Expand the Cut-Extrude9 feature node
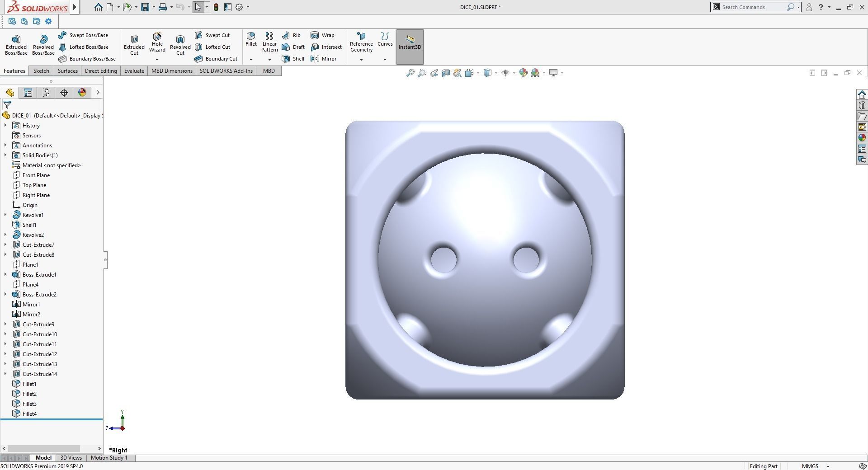The height and width of the screenshot is (470, 868). point(5,324)
